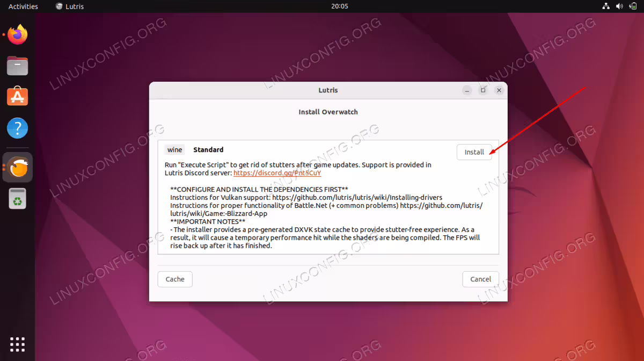Open Ubuntu Software from the dock
This screenshot has width=644, height=361.
tap(18, 97)
